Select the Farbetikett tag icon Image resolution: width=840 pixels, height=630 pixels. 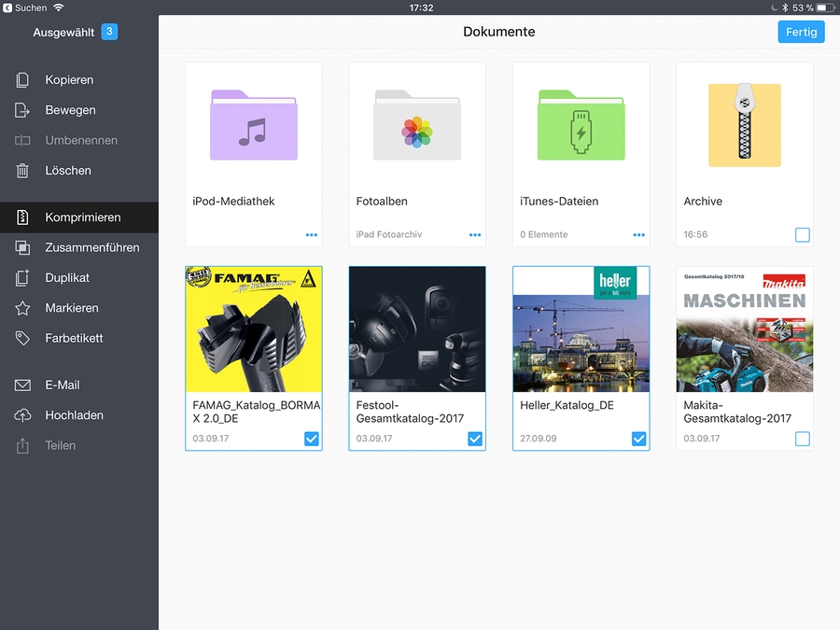(23, 338)
